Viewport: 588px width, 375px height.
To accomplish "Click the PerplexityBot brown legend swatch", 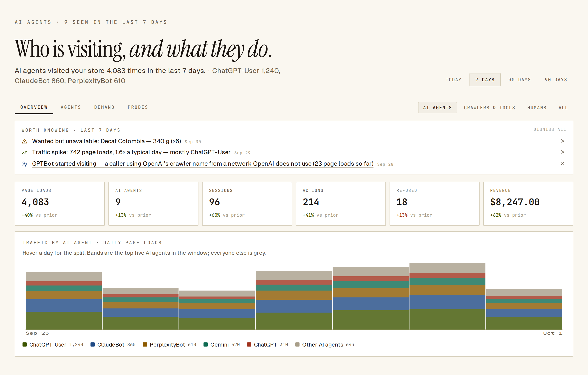I will point(145,344).
